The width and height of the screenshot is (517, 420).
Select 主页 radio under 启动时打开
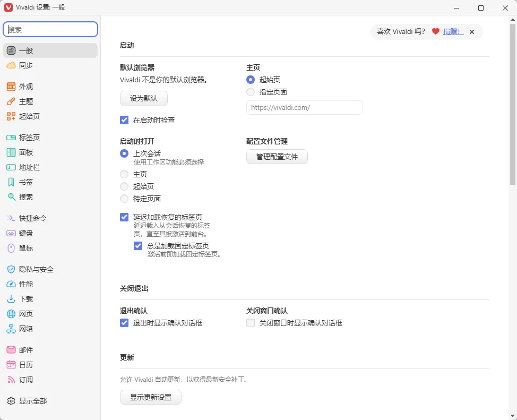click(124, 174)
